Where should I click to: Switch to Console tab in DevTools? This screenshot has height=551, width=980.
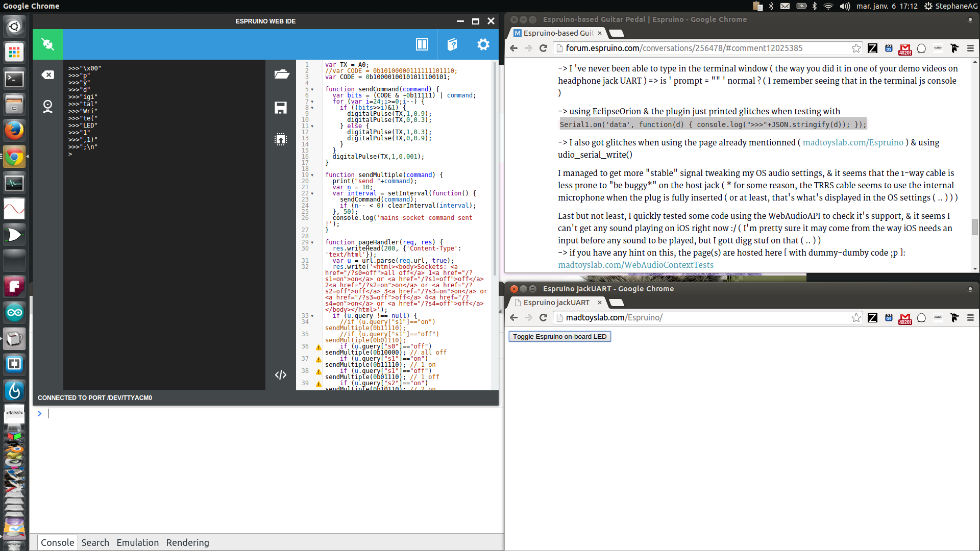point(57,542)
